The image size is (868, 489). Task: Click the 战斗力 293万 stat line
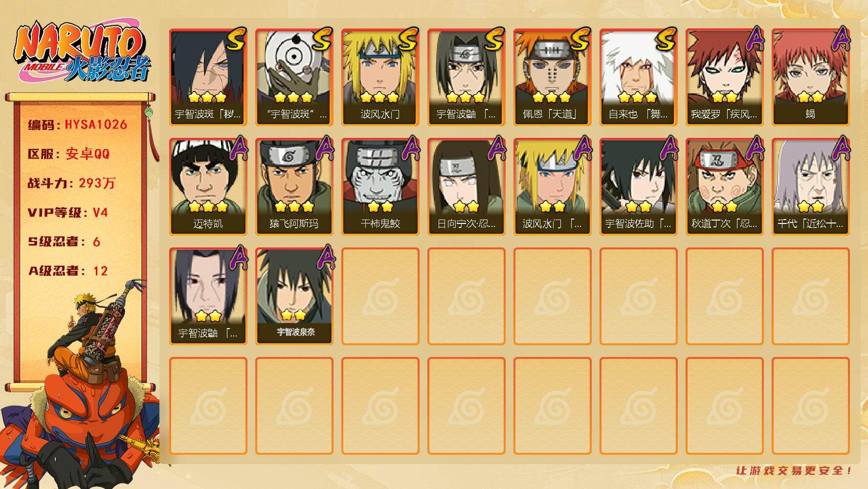pos(71,183)
